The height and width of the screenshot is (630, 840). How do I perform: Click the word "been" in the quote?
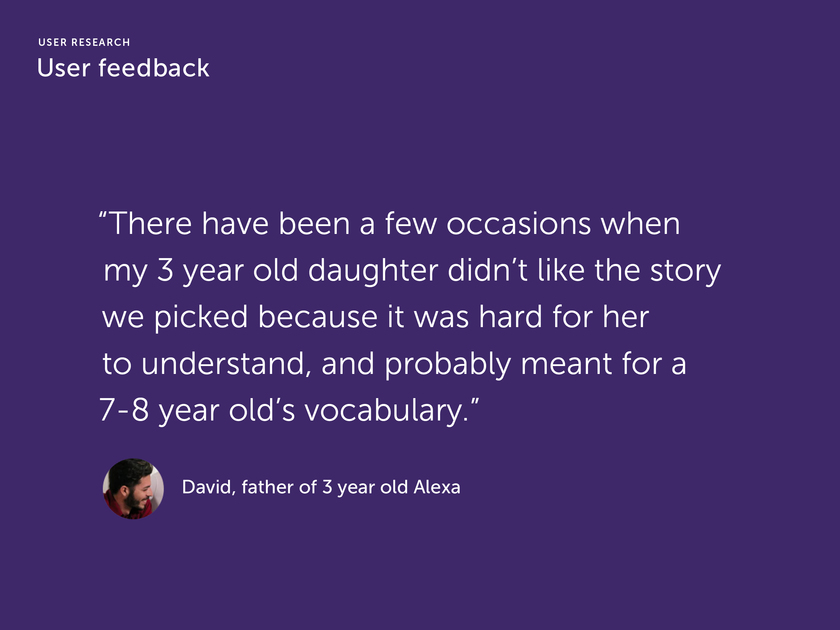314,223
